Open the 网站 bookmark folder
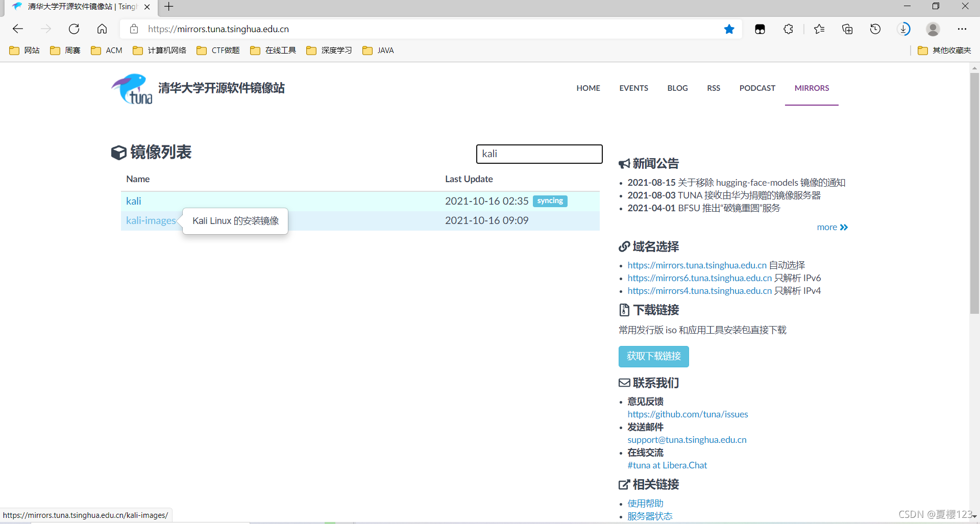This screenshot has width=980, height=524. point(24,51)
